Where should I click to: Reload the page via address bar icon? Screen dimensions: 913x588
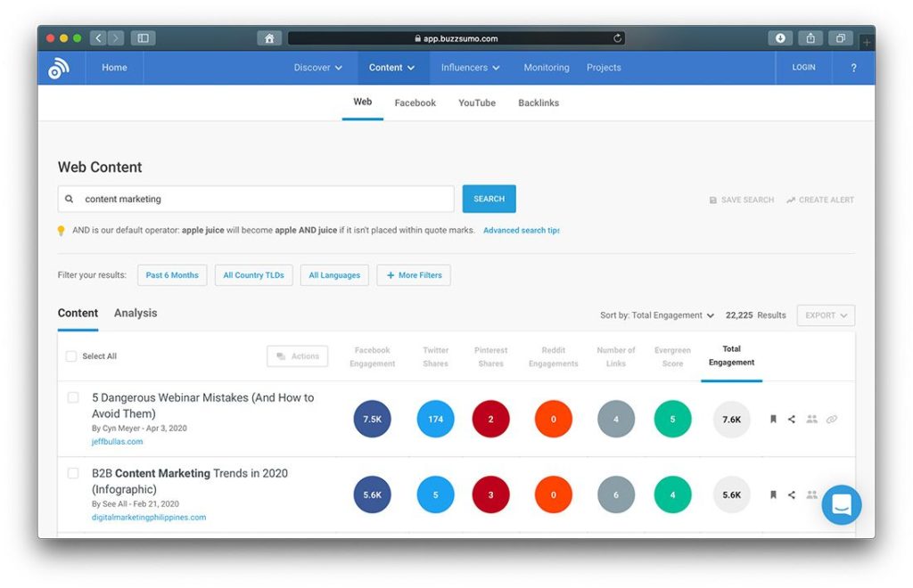click(x=617, y=38)
